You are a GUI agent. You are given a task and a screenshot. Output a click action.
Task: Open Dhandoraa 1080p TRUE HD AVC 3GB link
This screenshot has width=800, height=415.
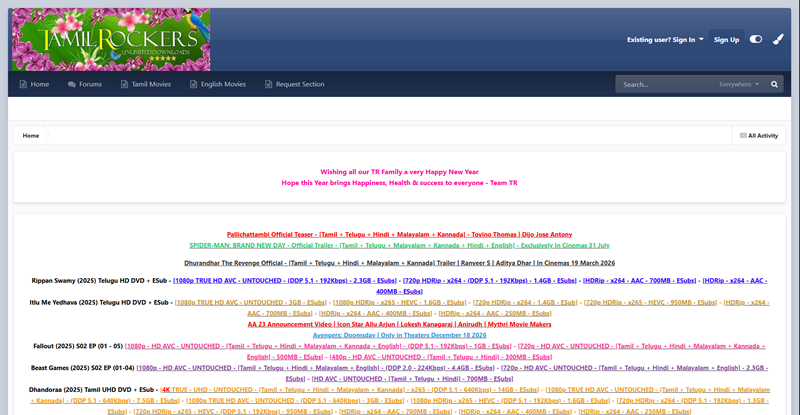pyautogui.click(x=295, y=401)
